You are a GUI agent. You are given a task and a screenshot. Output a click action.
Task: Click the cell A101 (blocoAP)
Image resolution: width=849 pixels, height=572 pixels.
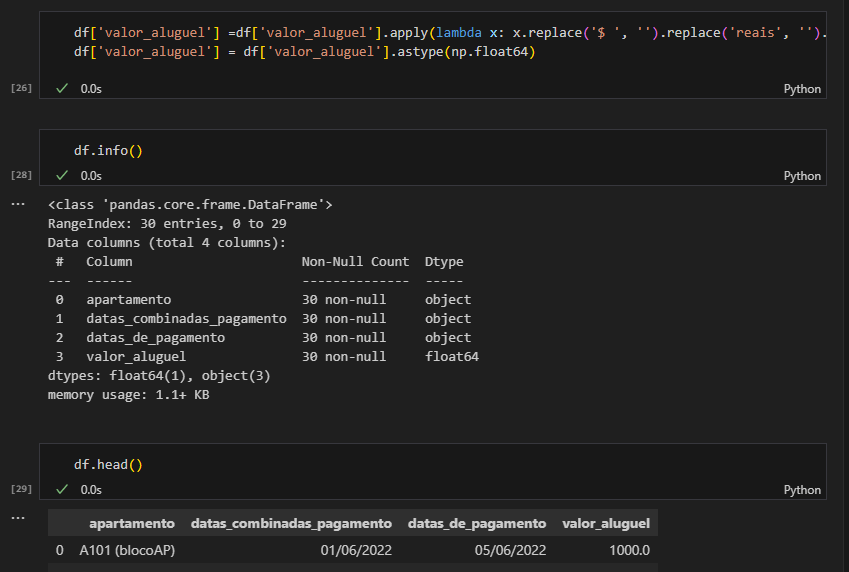click(x=127, y=550)
